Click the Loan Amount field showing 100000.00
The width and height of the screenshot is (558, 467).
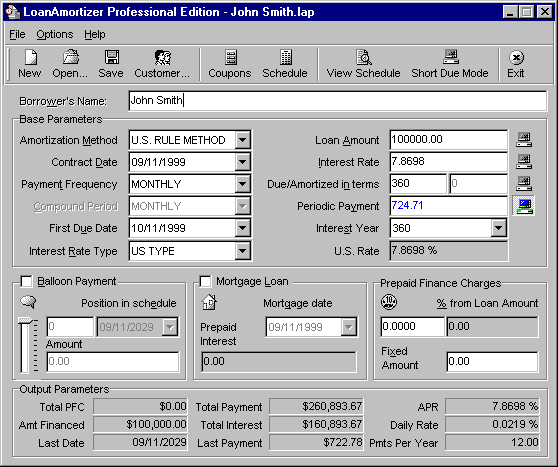click(x=448, y=140)
